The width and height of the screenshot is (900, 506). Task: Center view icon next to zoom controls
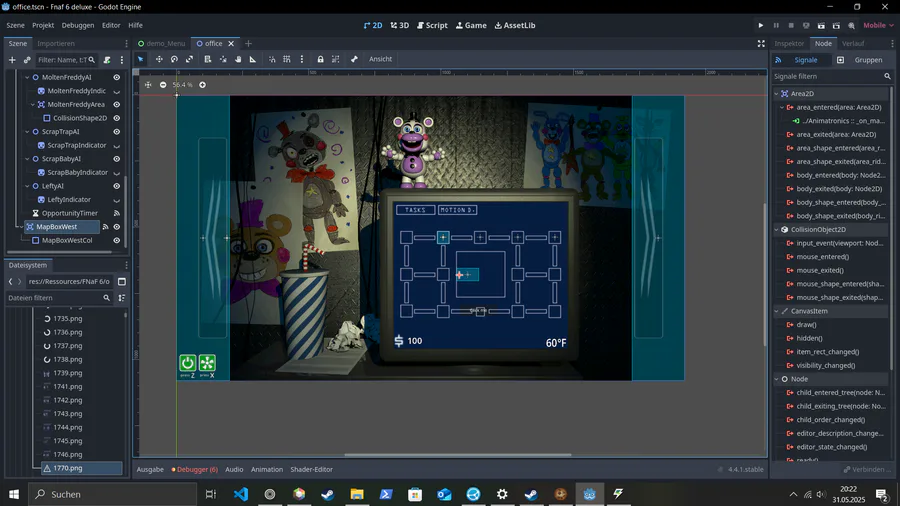(148, 85)
